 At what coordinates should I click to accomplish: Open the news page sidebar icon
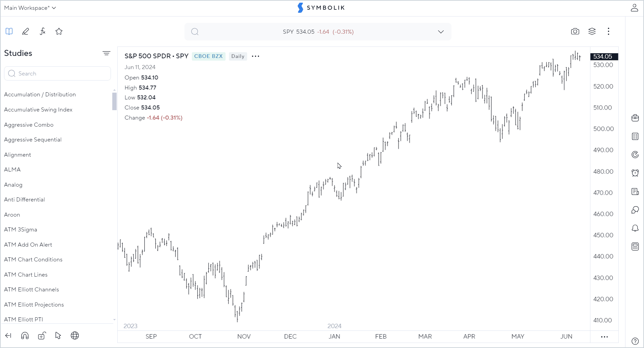pos(635,192)
